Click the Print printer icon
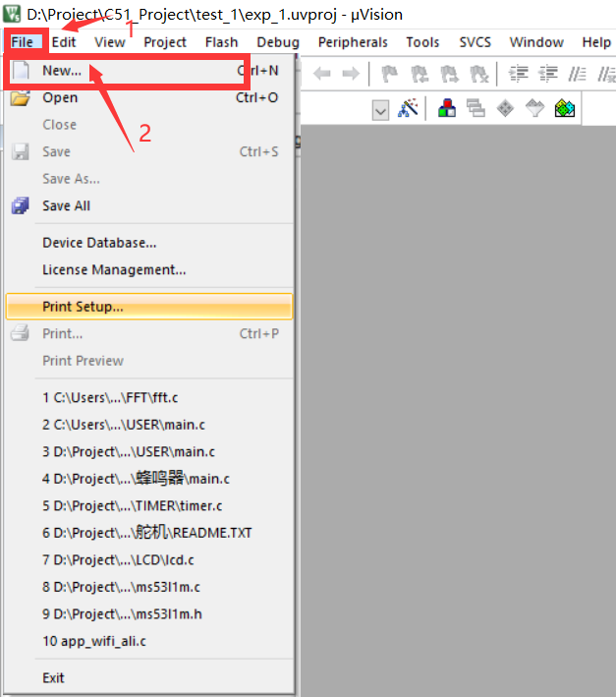 point(20,333)
